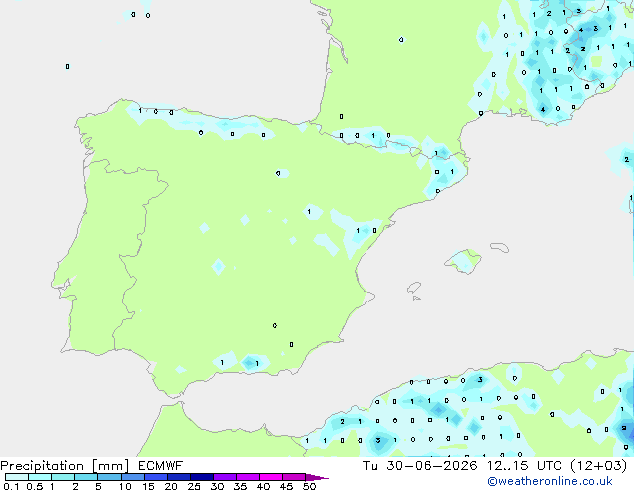Image resolution: width=634 pixels, height=490 pixels.
Task: Select the 2–5 mm legend color box
Action: point(86,477)
